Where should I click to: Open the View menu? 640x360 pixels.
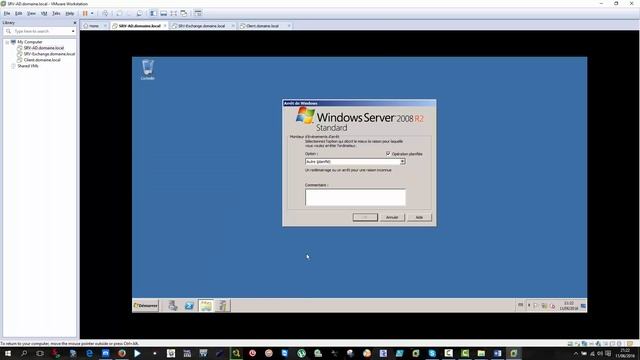[31, 13]
